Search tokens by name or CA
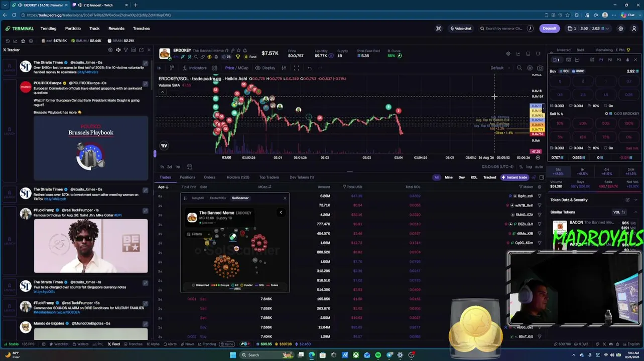The image size is (644, 361). point(506,29)
